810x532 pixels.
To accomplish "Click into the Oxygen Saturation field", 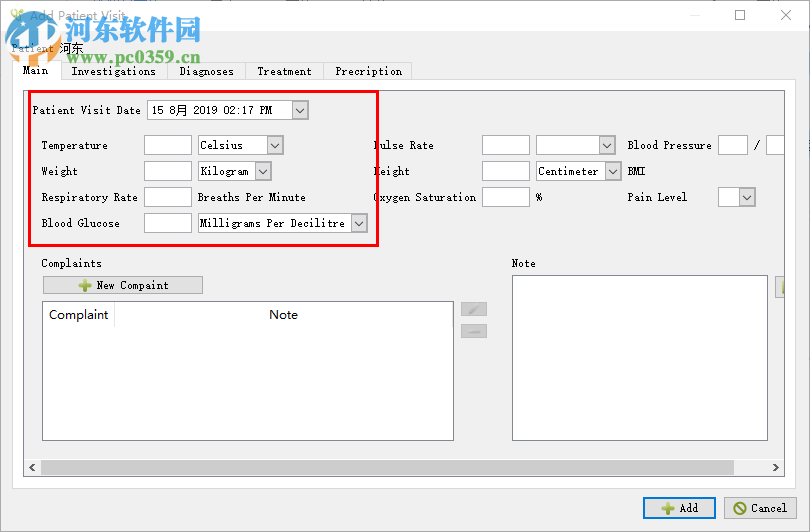I will pyautogui.click(x=506, y=197).
